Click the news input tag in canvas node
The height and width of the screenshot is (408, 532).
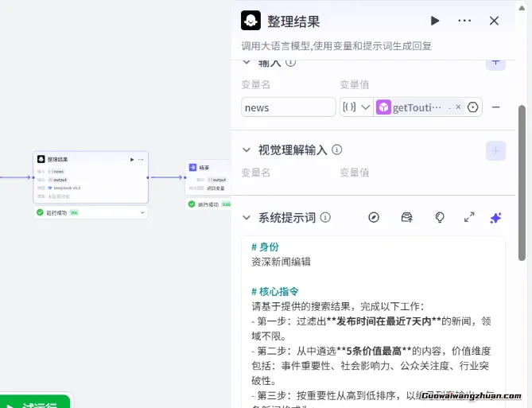pyautogui.click(x=56, y=172)
